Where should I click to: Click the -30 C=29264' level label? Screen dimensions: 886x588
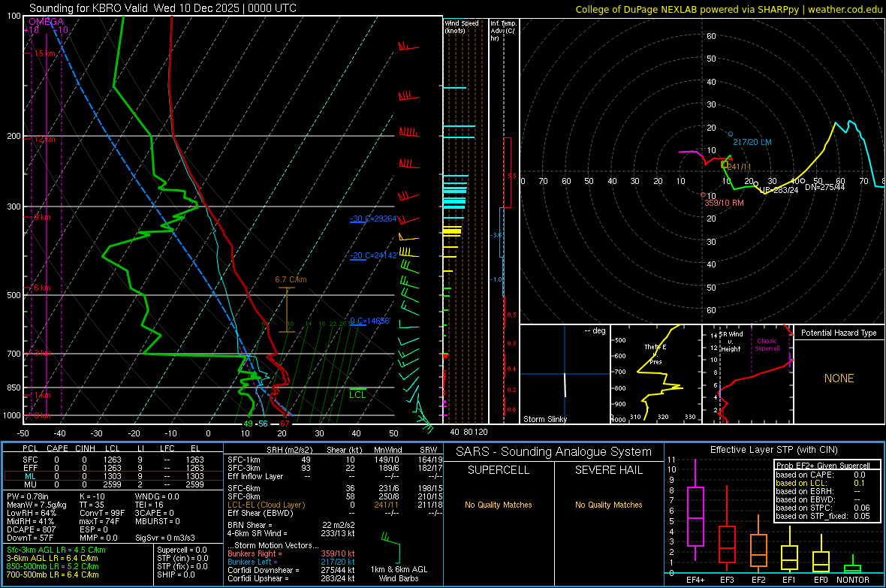coord(373,219)
